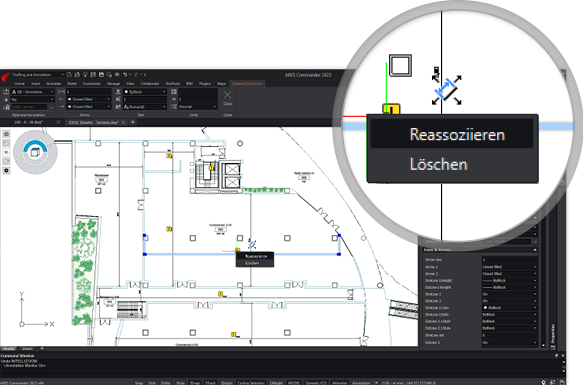Viewport: 583px width, 385px height.
Task: Click the Undo arrow icon
Action: [125, 75]
